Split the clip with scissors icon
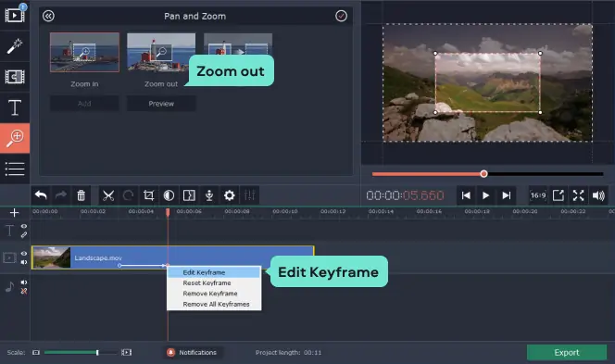 [x=108, y=195]
